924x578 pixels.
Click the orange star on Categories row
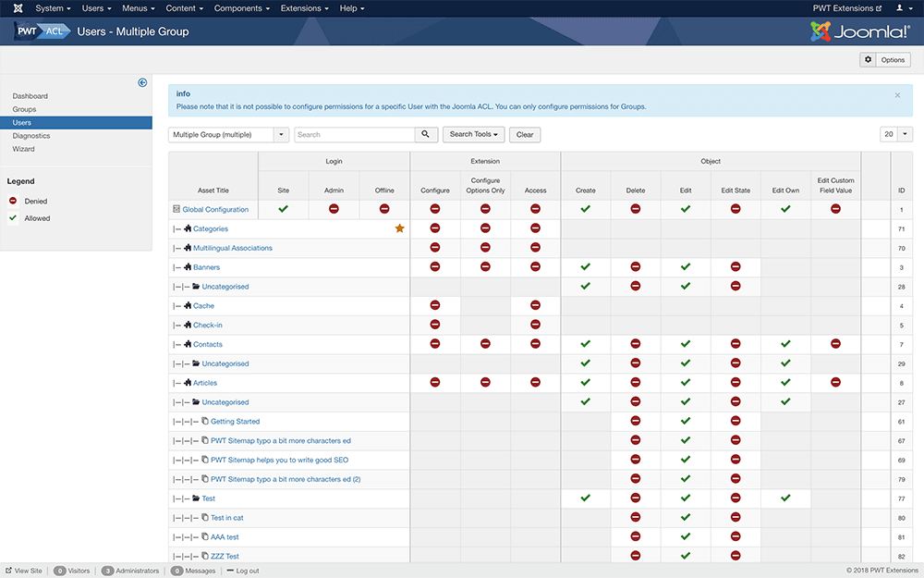(399, 228)
